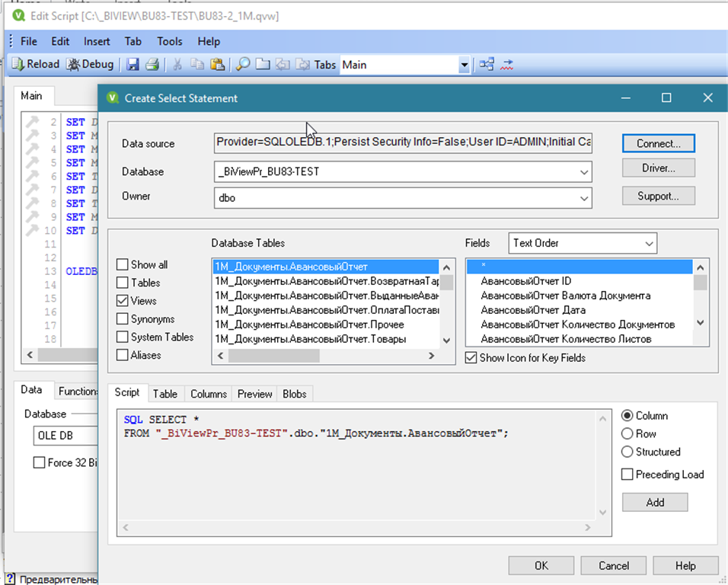Switch to the Preview tab
Image resolution: width=728 pixels, height=585 pixels.
coord(254,394)
